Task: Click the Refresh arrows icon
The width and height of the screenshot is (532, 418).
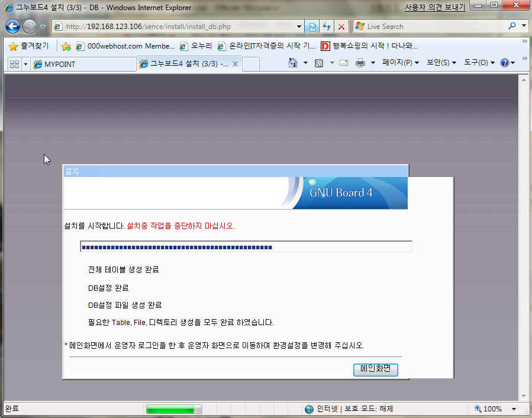Action: coord(327,27)
